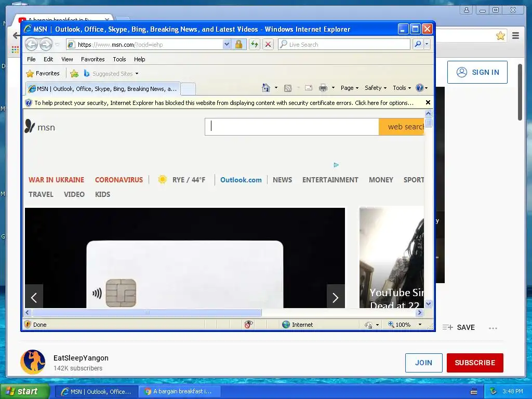Click the web search button
The height and width of the screenshot is (399, 532).
tap(402, 127)
